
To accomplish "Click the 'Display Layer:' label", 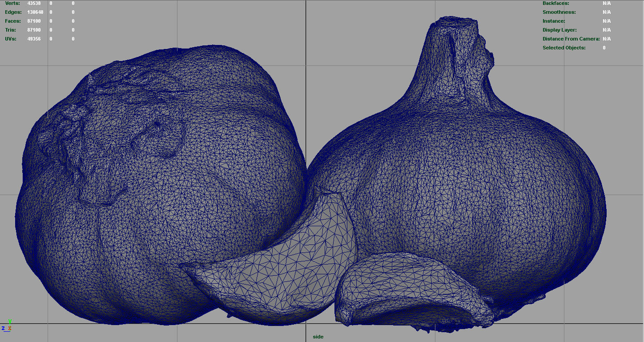I will coord(559,30).
